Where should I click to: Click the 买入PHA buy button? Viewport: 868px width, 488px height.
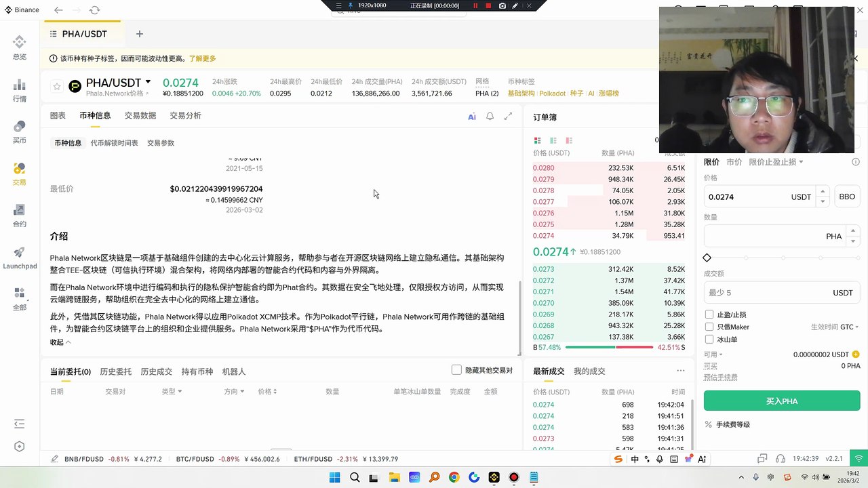point(782,401)
